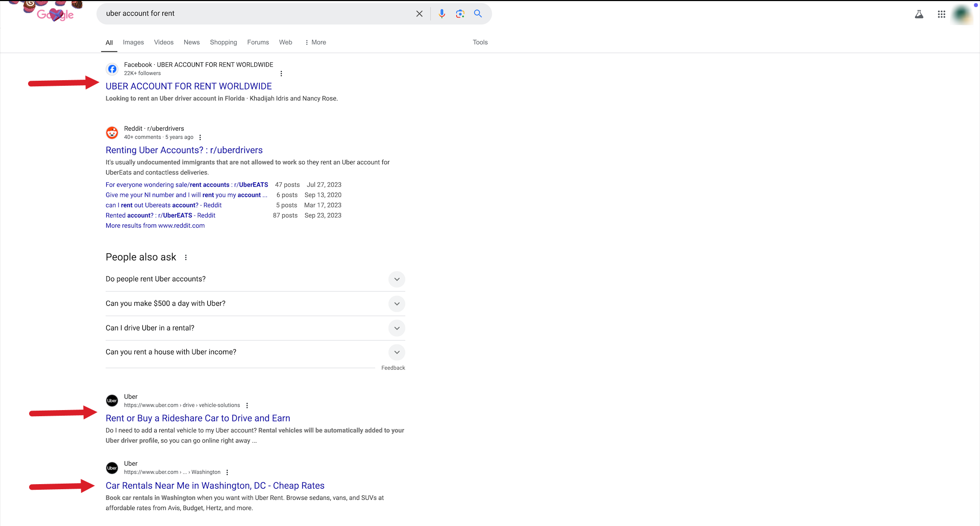The width and height of the screenshot is (980, 526).
Task: Open the More search filters dropdown
Action: point(315,42)
